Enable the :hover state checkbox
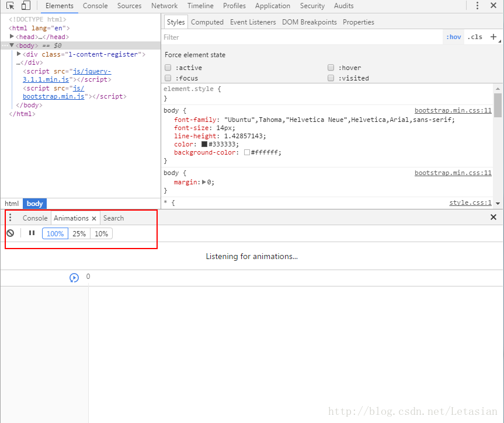 point(331,68)
